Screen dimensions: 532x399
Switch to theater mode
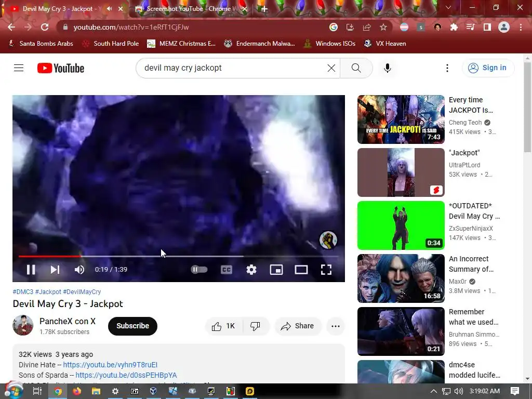click(x=301, y=270)
